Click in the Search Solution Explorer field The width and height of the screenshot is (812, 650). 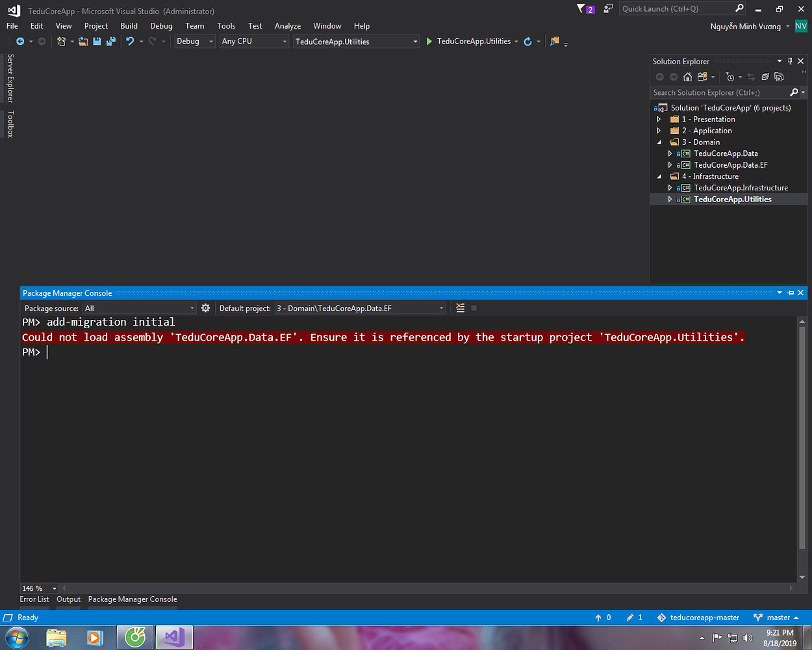(718, 93)
